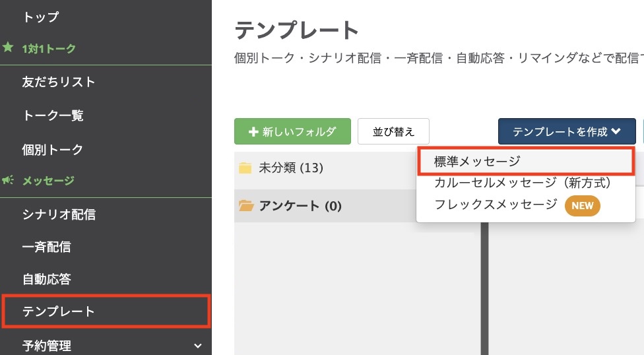Go to 友だちリスト in sidebar
The width and height of the screenshot is (644, 355).
pyautogui.click(x=59, y=82)
